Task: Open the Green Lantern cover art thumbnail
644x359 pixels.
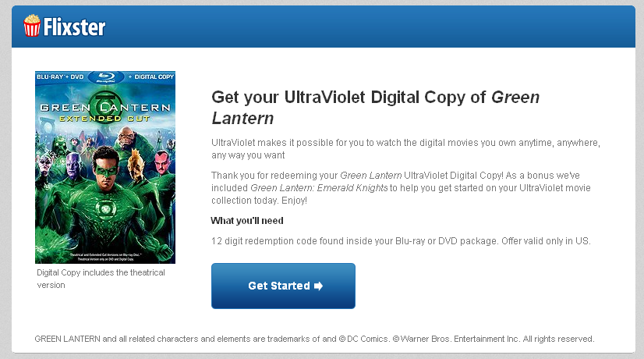Action: click(105, 167)
